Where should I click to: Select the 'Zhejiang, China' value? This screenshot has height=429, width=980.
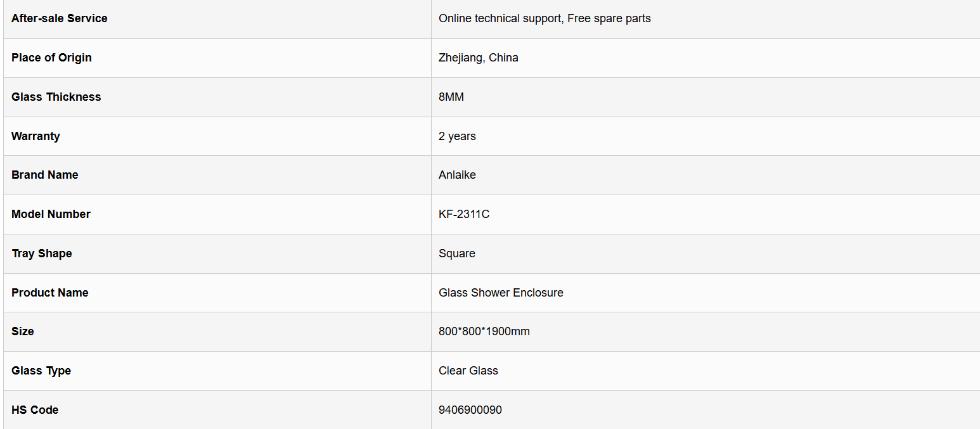(x=479, y=58)
